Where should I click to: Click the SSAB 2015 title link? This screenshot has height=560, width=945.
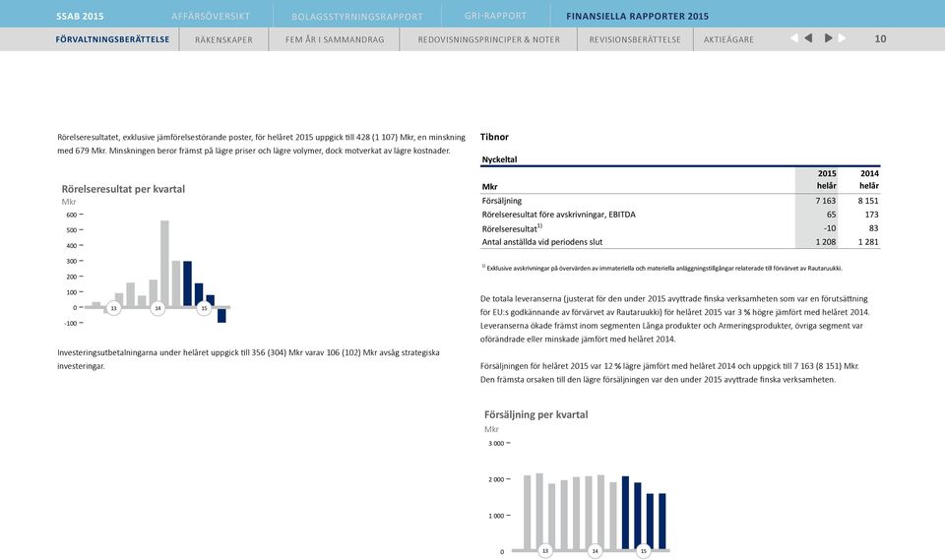(80, 17)
